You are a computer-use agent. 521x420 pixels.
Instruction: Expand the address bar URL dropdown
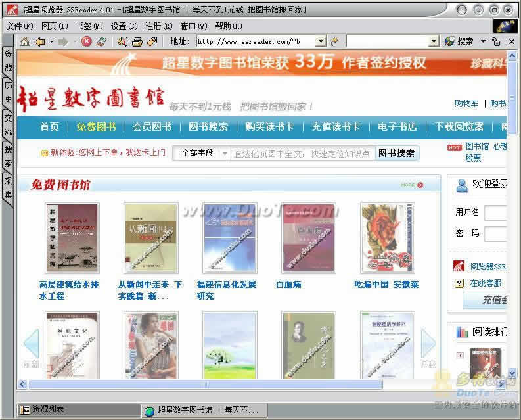tap(321, 41)
